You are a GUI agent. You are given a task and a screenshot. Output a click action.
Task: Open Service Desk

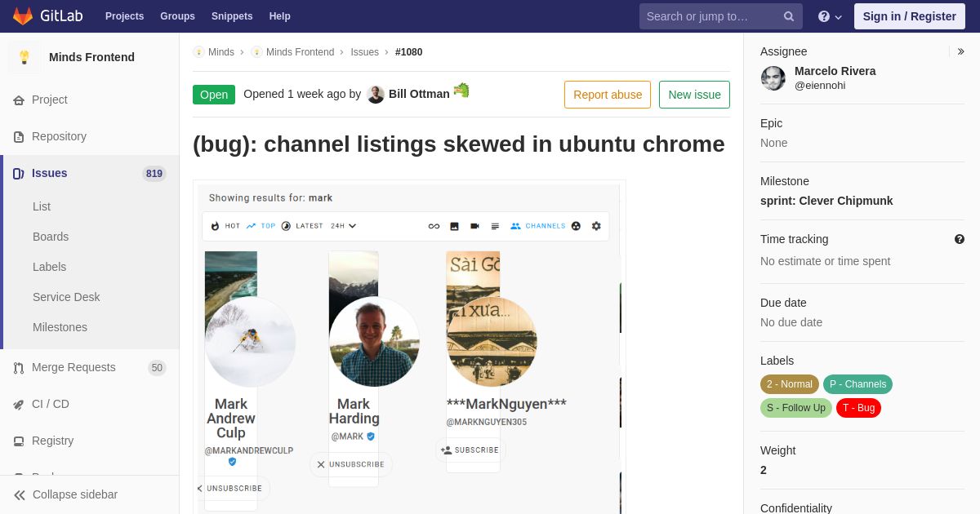pyautogui.click(x=66, y=297)
